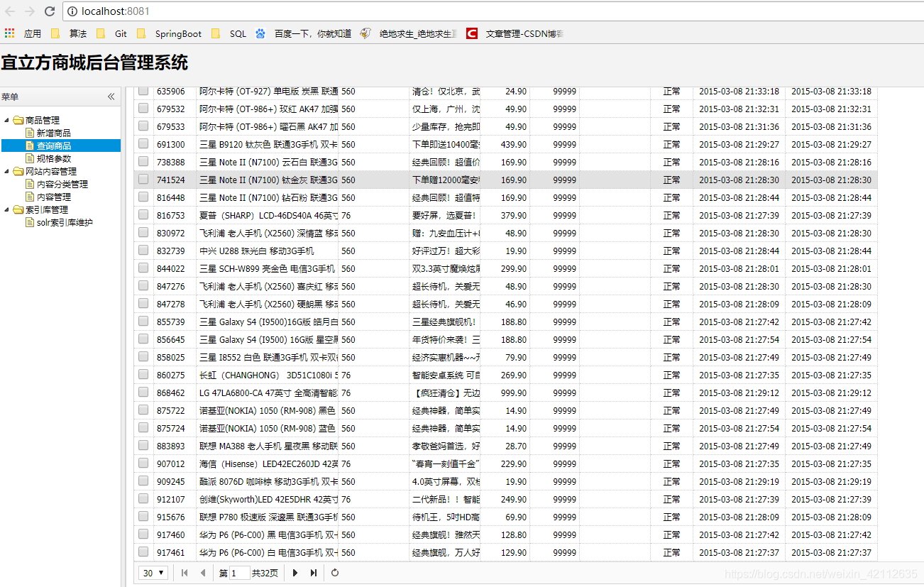Click folder icon of 网站内容管理

(x=18, y=171)
